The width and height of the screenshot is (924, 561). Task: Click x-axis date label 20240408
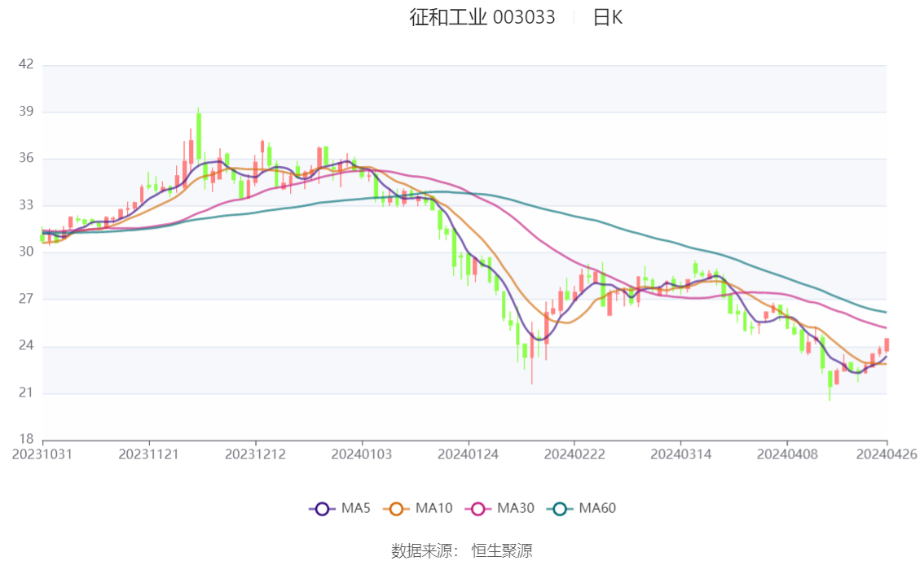[787, 454]
